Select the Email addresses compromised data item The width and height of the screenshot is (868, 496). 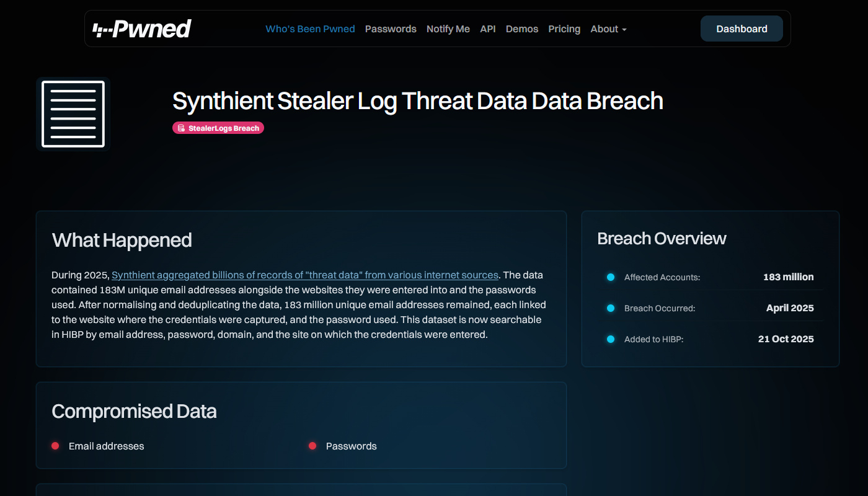[x=107, y=446]
